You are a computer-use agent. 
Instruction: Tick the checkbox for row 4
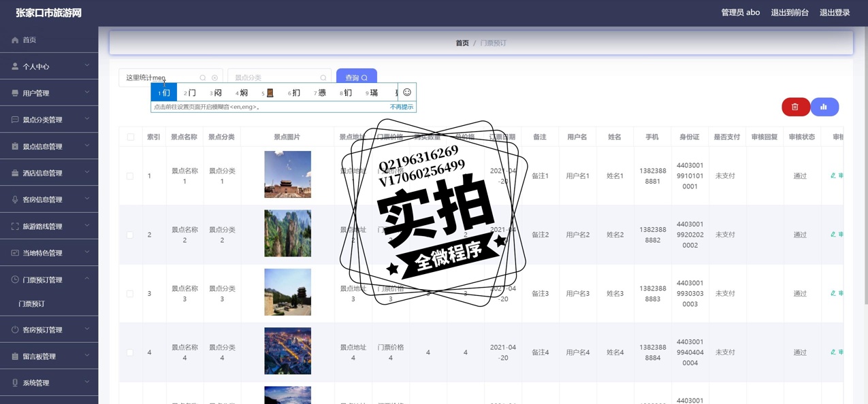point(130,352)
